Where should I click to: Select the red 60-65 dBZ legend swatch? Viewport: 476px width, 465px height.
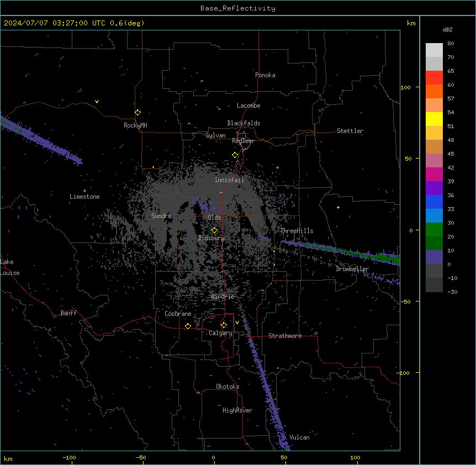(x=434, y=78)
